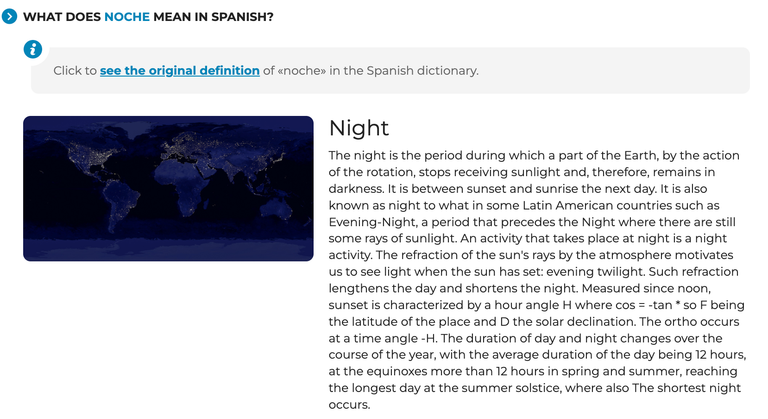Click the "Night" title above the definition
Image resolution: width=768 pixels, height=419 pixels.
(359, 128)
